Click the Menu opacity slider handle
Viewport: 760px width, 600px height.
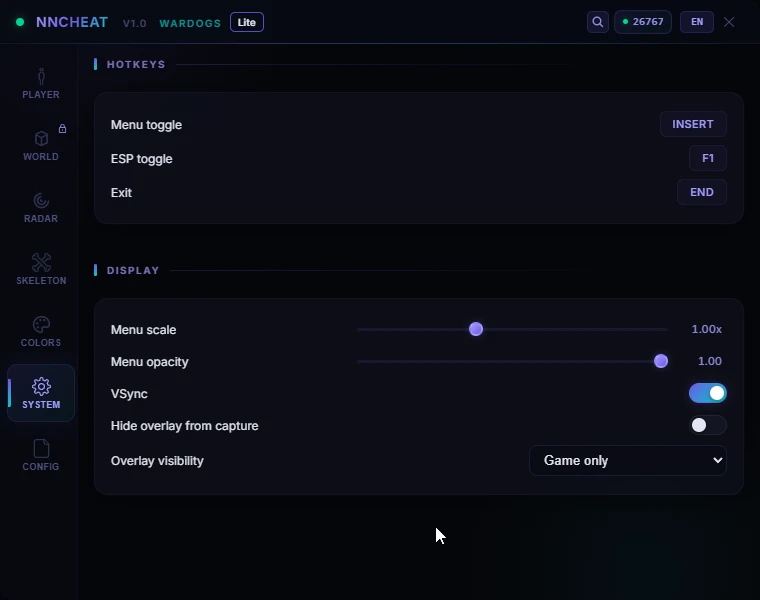coord(661,361)
